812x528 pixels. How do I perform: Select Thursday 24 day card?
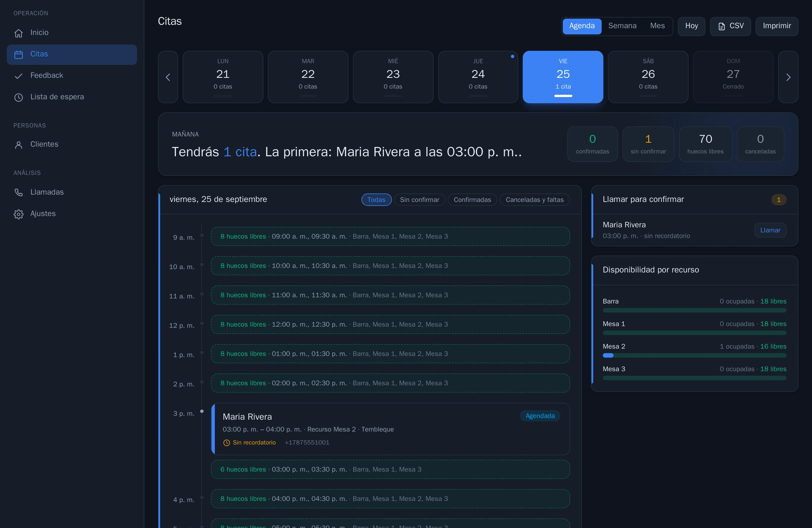pyautogui.click(x=478, y=77)
